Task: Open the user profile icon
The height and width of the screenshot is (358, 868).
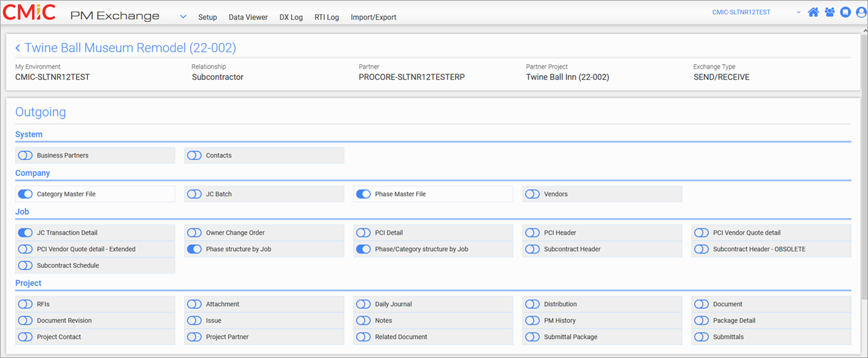Action: [x=861, y=12]
